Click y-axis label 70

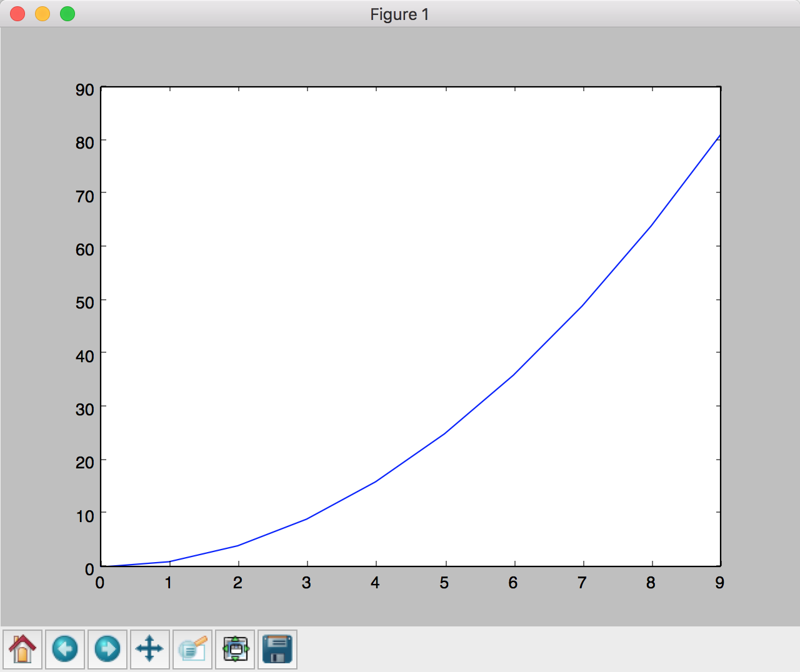[84, 196]
